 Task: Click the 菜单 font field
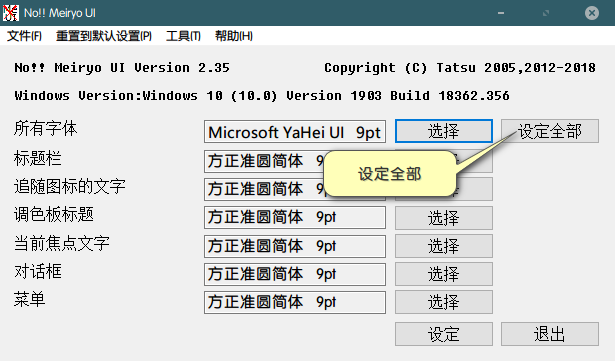pyautogui.click(x=295, y=302)
